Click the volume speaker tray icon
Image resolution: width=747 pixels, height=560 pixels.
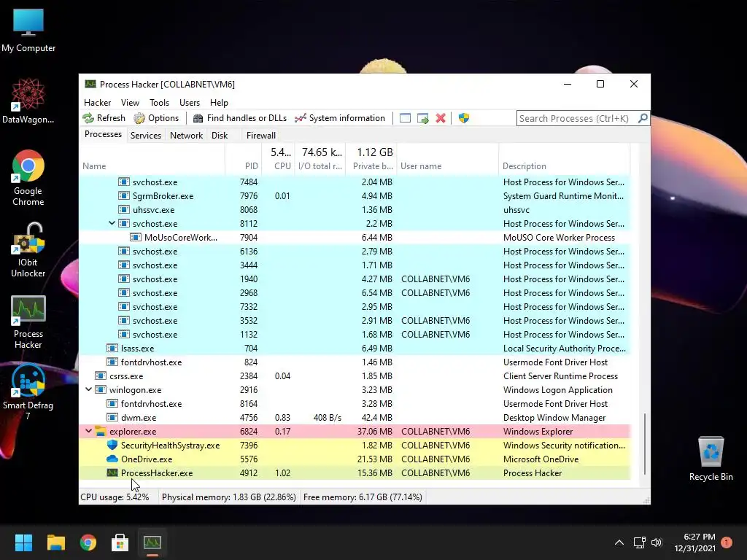(657, 542)
